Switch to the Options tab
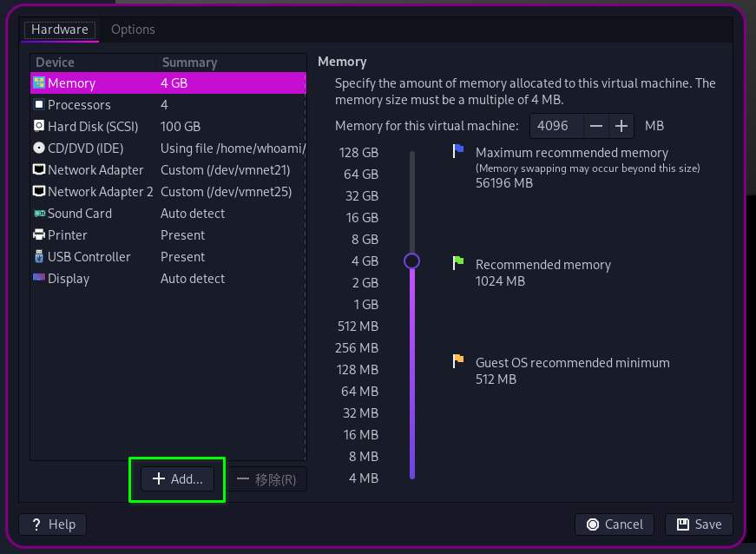Screen dimensions: 756x554 [133, 30]
